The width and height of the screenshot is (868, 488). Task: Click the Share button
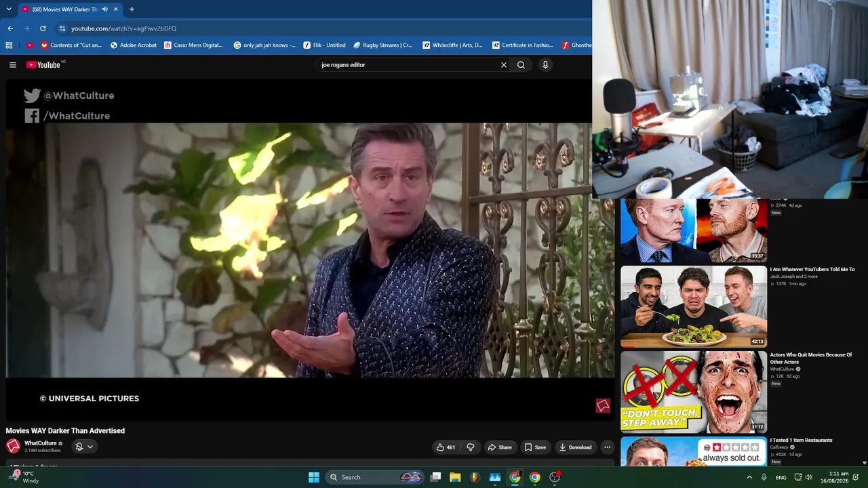(500, 447)
